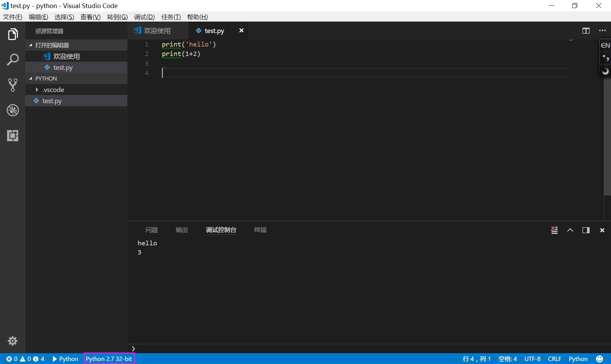Toggle the IME punctuation mode icon

tap(605, 58)
